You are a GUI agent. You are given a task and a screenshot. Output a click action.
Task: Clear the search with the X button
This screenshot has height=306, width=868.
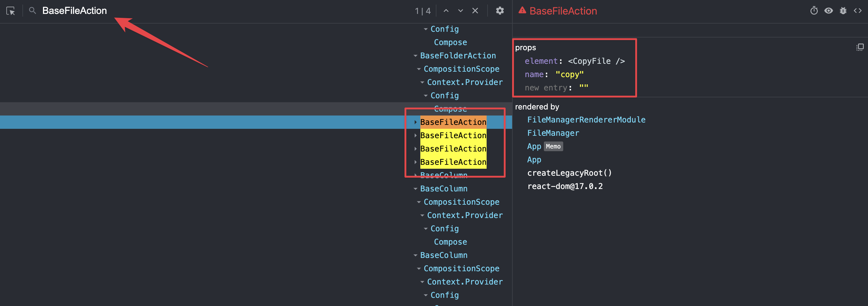(475, 11)
